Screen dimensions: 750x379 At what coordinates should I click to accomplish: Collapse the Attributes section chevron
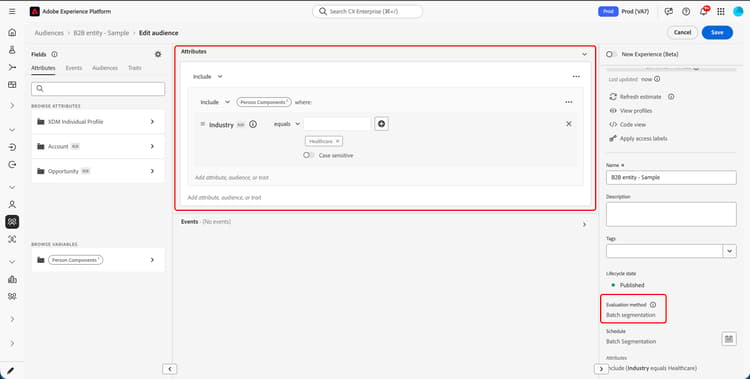click(x=584, y=54)
